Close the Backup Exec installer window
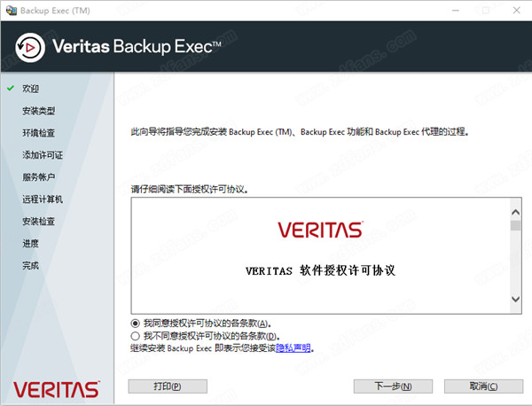The image size is (532, 406). click(x=516, y=11)
